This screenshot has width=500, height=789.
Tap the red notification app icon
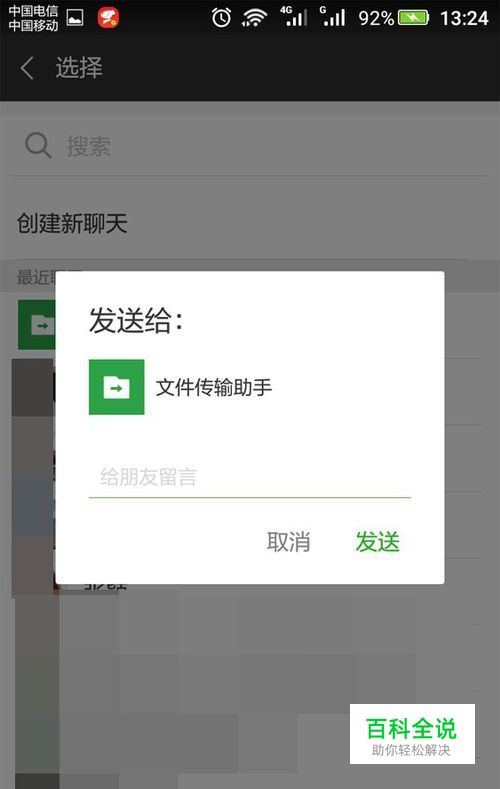tap(108, 18)
